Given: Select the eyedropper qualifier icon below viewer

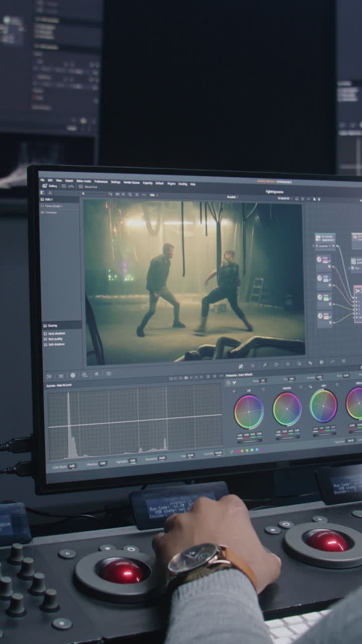Looking at the screenshot, I should pos(265,365).
